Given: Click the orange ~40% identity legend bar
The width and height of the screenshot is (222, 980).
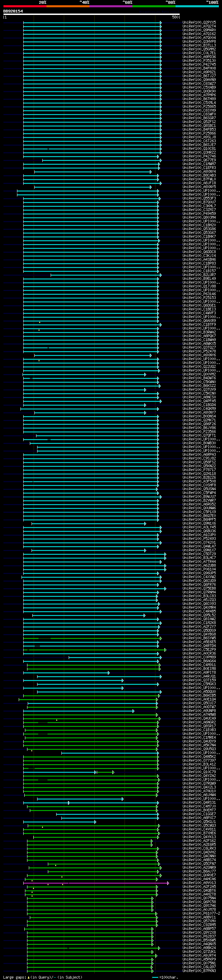Looking at the screenshot, I should tap(68, 6).
